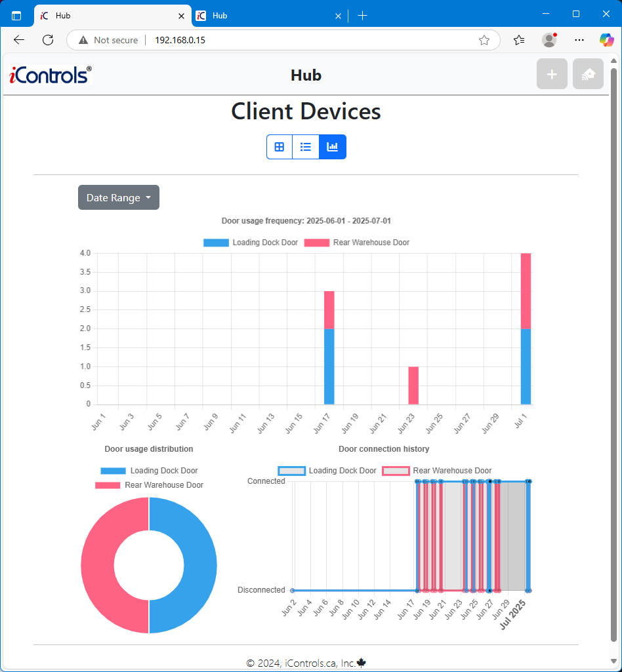Switch to list view of client devices
622x672 pixels.
[x=306, y=147]
